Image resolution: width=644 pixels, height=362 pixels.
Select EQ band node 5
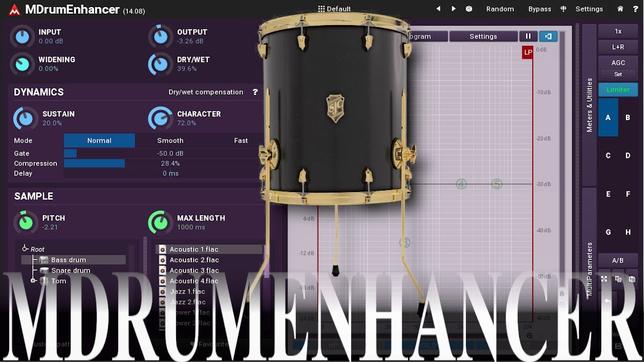497,184
